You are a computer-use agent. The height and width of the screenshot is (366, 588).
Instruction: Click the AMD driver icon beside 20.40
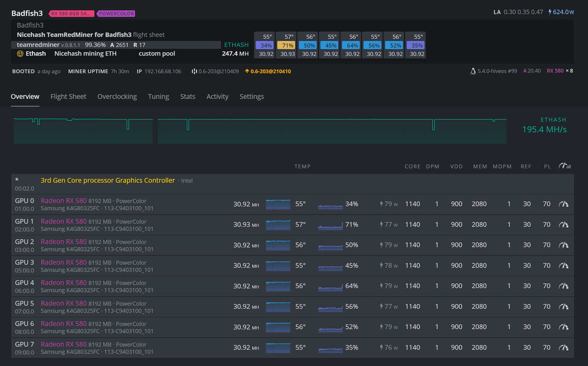[525, 71]
